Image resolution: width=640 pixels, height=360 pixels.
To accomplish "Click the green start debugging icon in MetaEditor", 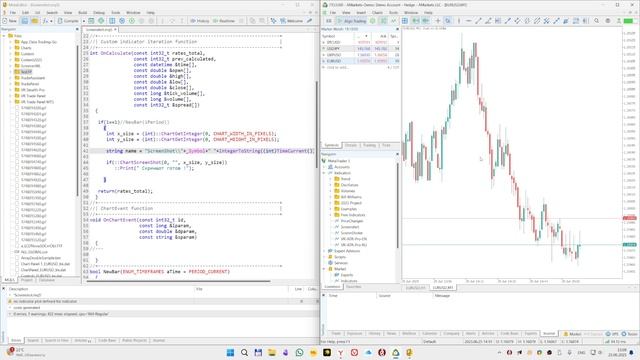I will coord(132,21).
